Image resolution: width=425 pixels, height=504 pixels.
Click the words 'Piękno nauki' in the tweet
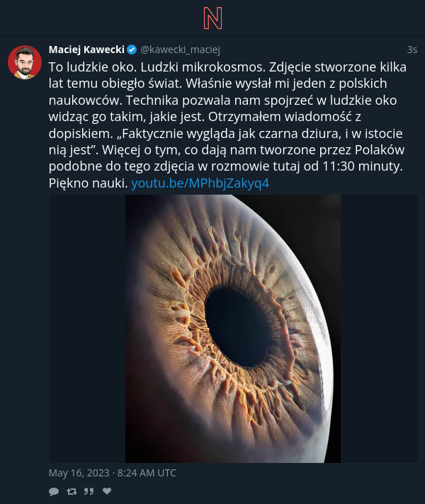[x=86, y=183]
